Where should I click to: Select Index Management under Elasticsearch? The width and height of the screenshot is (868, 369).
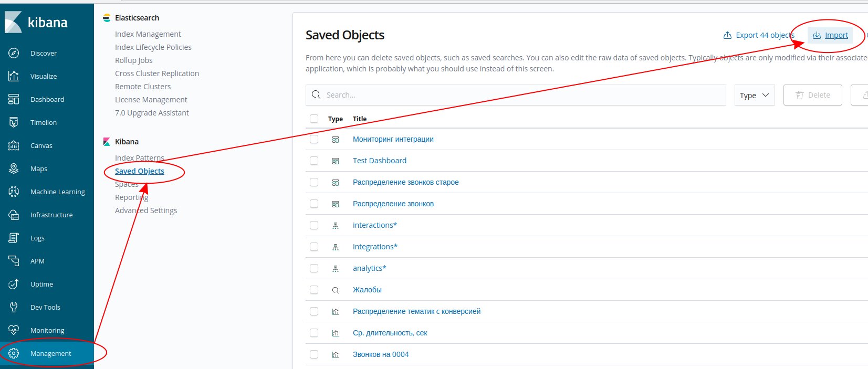(x=148, y=34)
